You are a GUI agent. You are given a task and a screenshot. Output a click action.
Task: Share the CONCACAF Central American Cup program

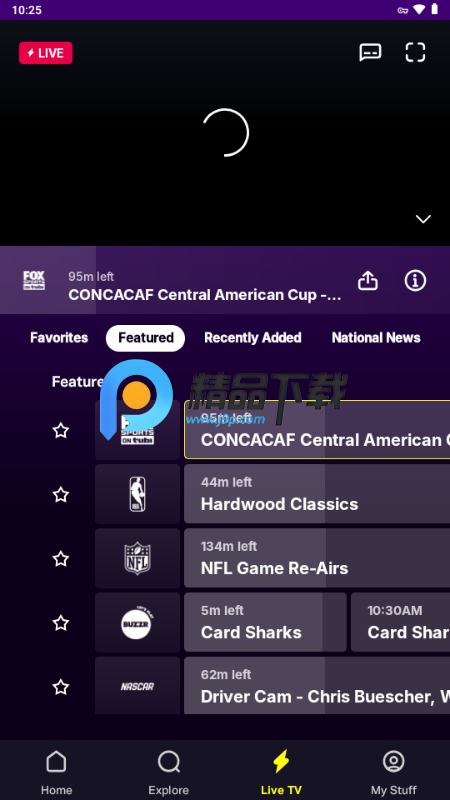[x=368, y=280]
